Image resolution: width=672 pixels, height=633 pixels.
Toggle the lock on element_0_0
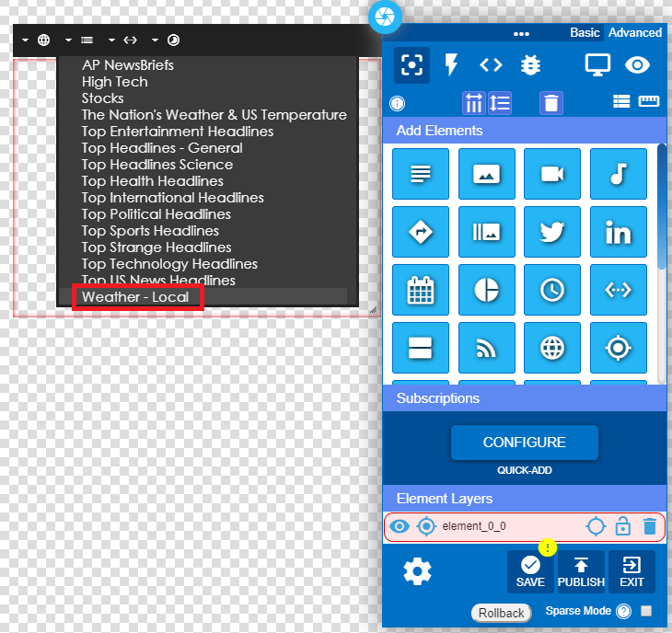coord(622,526)
